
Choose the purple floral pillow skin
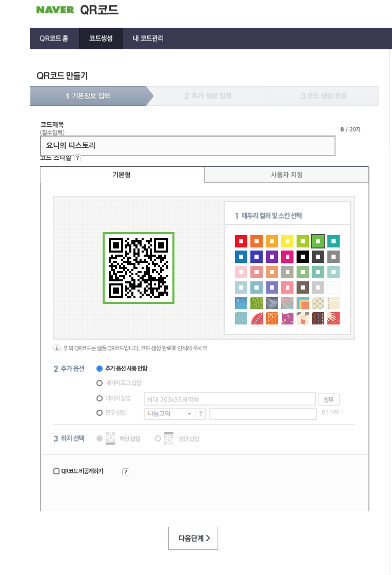coord(287,318)
